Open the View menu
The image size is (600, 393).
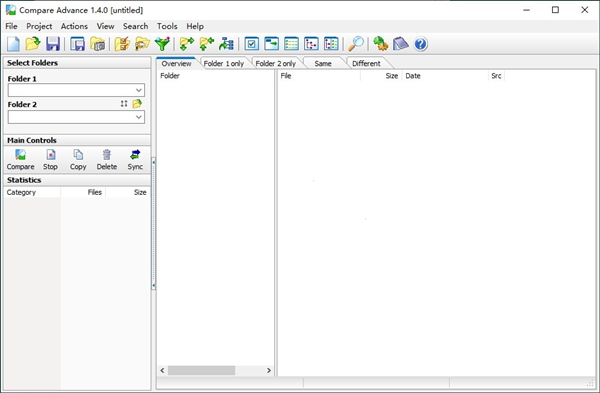pyautogui.click(x=105, y=26)
